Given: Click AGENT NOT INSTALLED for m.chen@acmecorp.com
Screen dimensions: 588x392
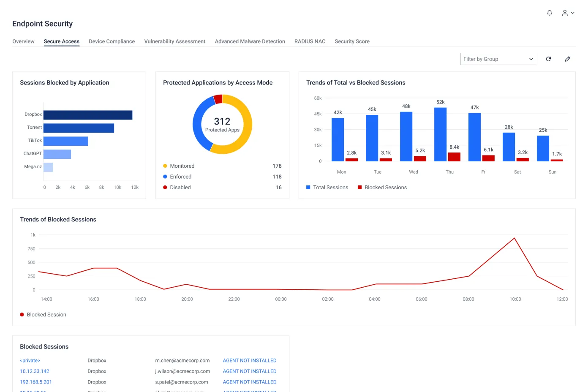Looking at the screenshot, I should 249,361.
